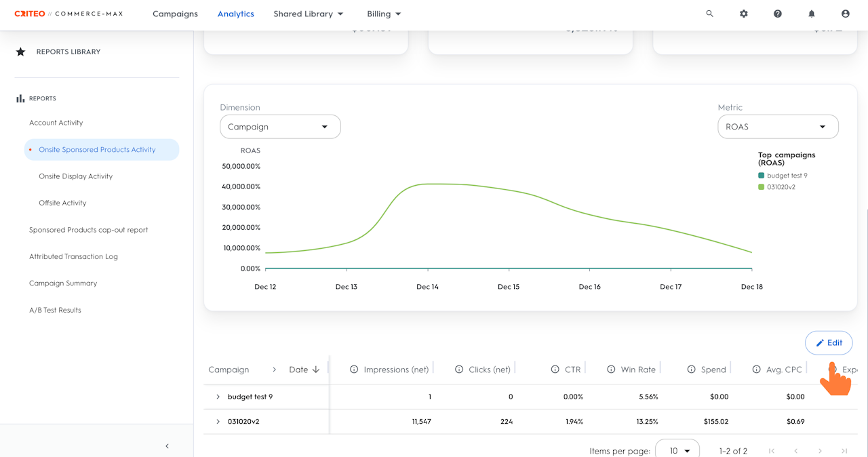Click the info icon next to Win Rate

point(611,370)
